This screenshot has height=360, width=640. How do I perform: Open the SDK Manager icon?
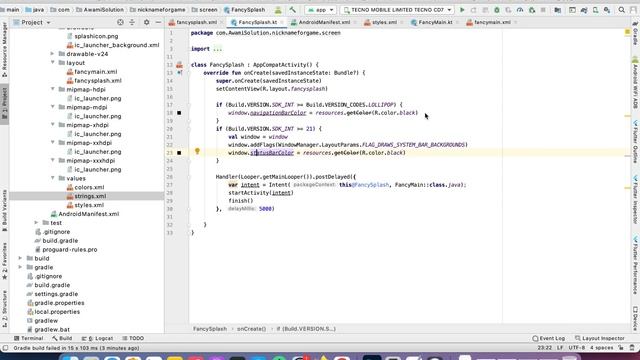coord(607,10)
